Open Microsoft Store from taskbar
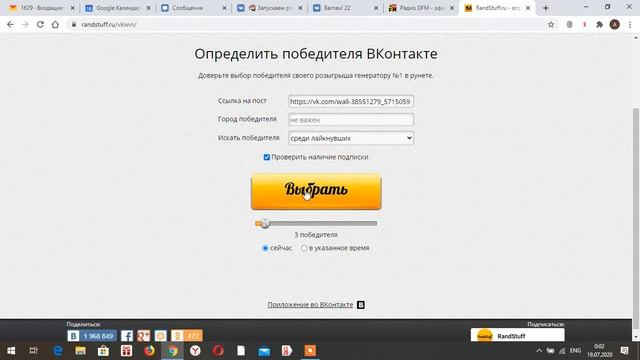 [x=103, y=351]
